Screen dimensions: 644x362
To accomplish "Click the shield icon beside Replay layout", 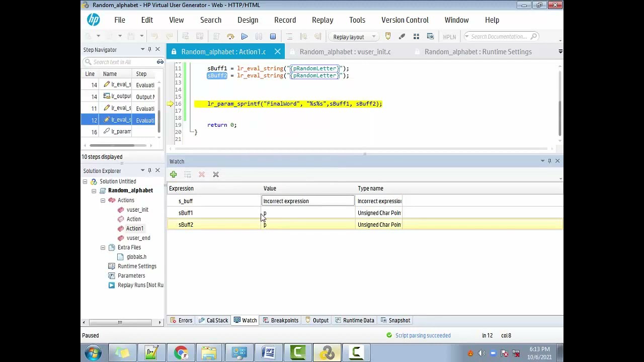I will (388, 37).
